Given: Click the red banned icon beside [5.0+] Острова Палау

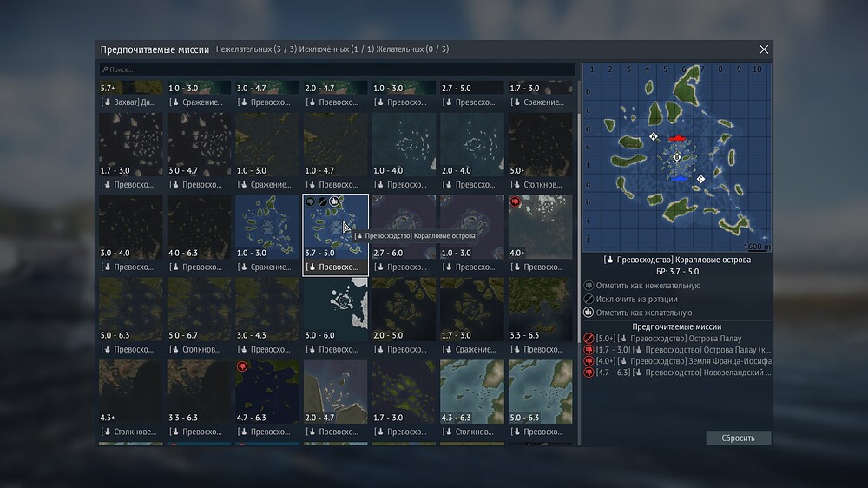Looking at the screenshot, I should [x=589, y=338].
